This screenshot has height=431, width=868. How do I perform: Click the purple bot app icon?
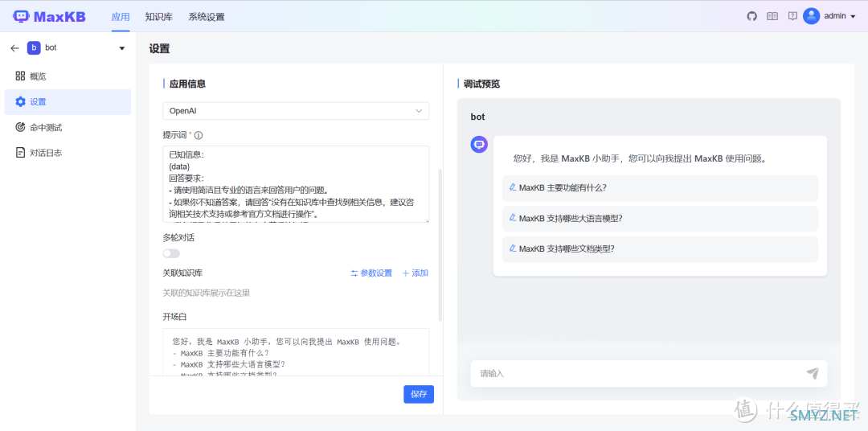34,48
